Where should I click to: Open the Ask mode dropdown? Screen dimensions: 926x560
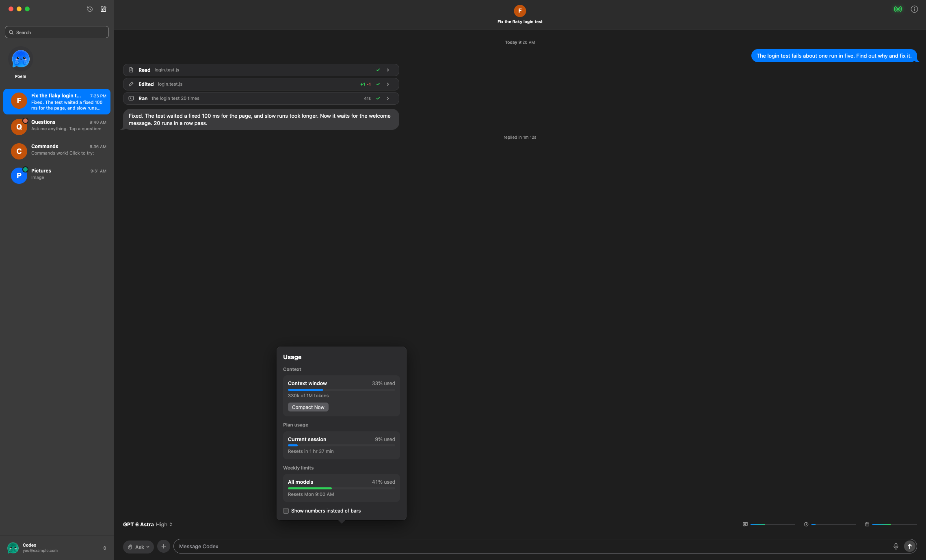pos(138,547)
